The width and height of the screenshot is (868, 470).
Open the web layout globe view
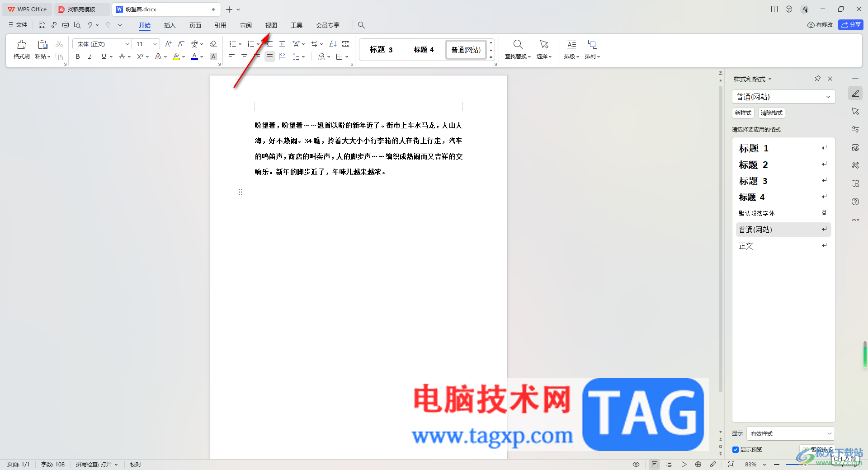[698, 464]
